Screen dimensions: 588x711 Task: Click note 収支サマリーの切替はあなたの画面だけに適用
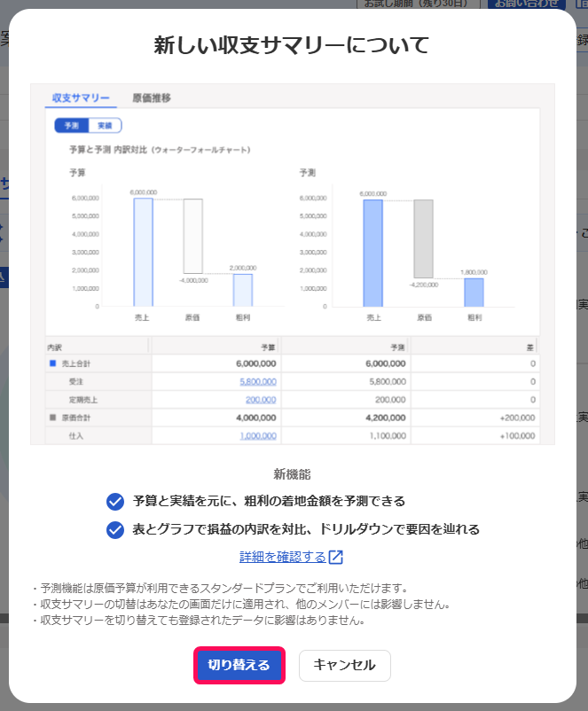[241, 604]
